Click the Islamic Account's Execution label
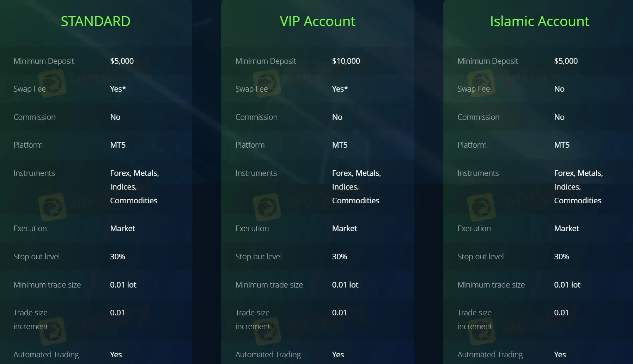 (x=474, y=228)
